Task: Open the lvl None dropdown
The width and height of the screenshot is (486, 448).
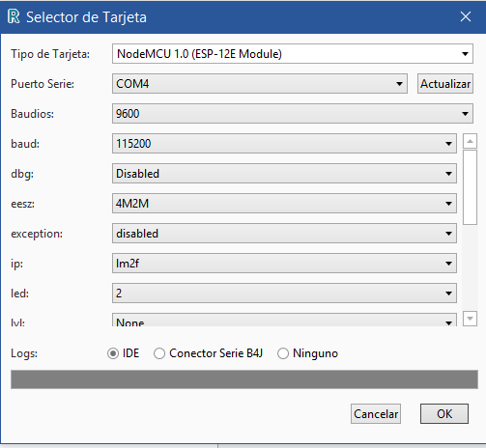Action: (284, 321)
